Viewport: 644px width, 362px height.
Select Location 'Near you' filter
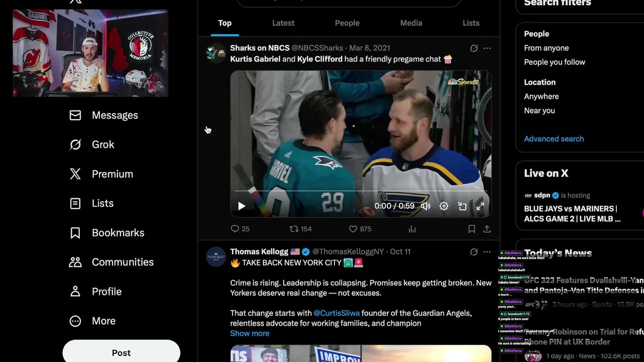click(539, 110)
